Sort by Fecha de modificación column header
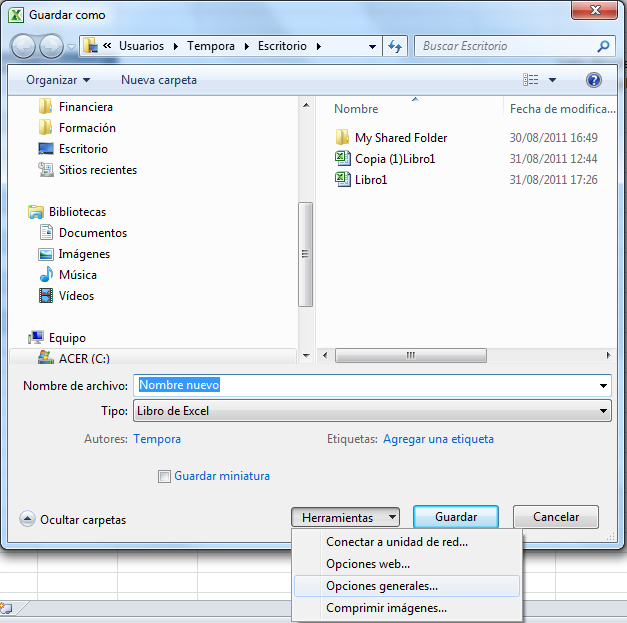Image resolution: width=627 pixels, height=623 pixels. point(562,109)
